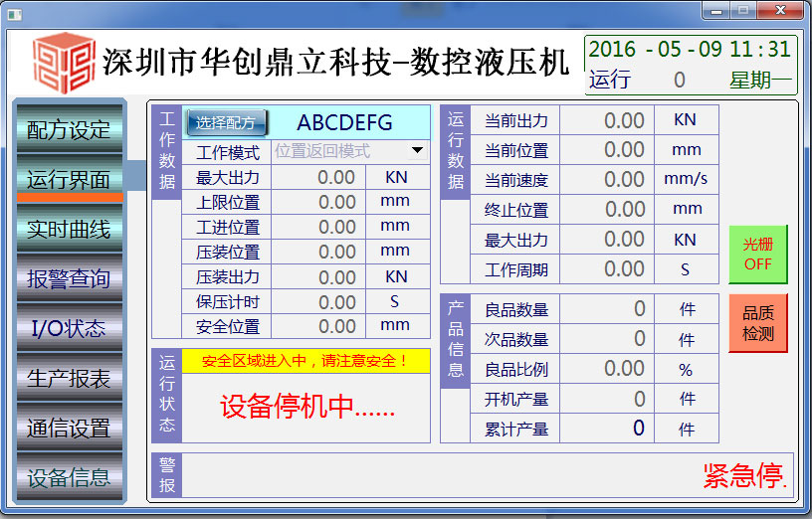Click the 当前出力 value

coord(607,120)
